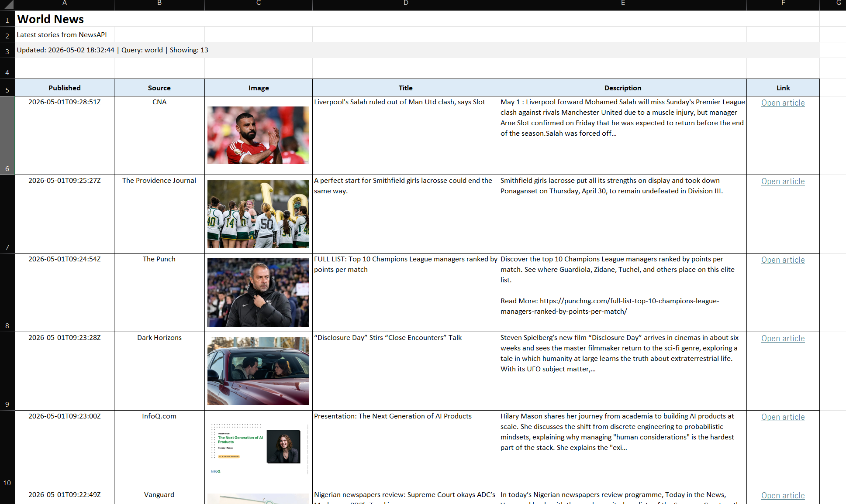
Task: Select the Salah photo thumbnail
Action: [x=258, y=135]
